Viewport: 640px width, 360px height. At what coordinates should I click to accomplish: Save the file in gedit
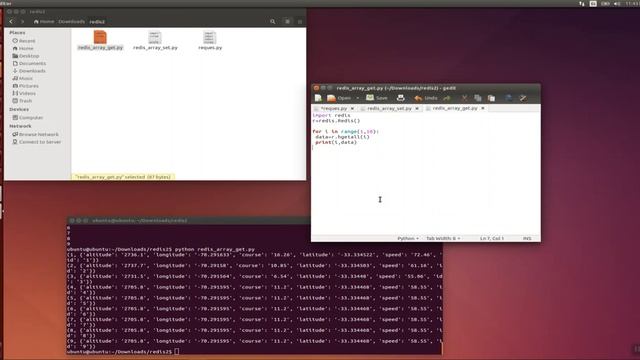(x=377, y=98)
